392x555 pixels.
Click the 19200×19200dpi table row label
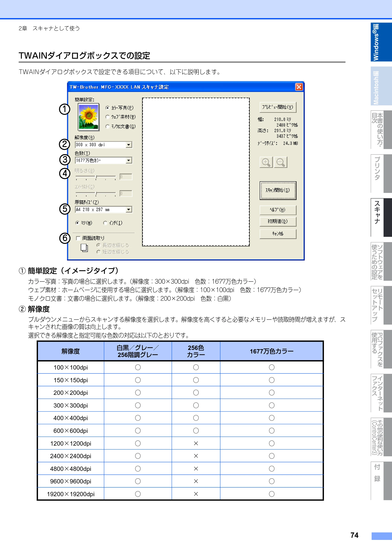(x=71, y=494)
